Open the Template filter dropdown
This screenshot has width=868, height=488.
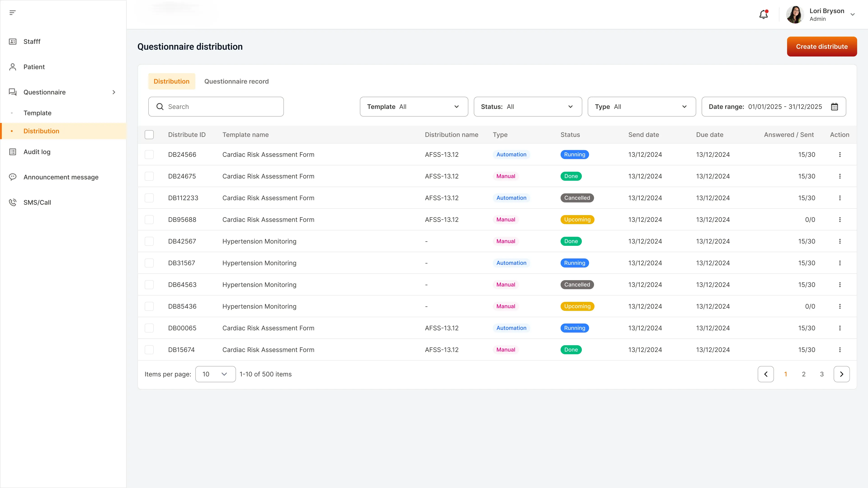pos(414,107)
